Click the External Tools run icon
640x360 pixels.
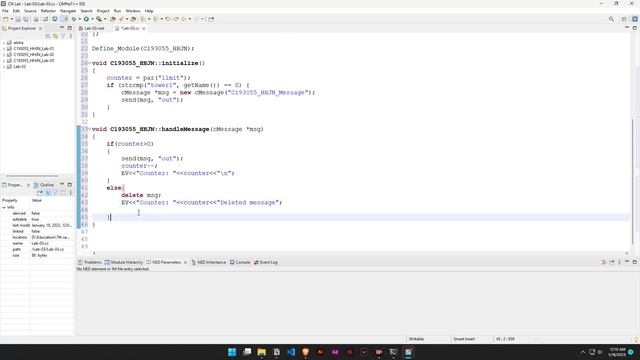coord(99,19)
